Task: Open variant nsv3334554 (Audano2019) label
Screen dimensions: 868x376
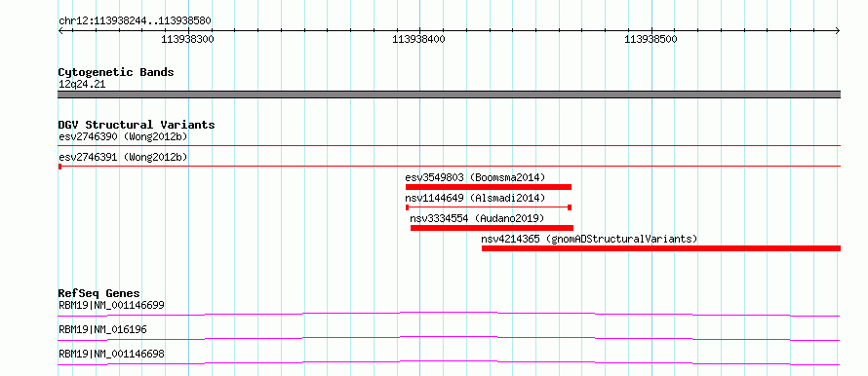Action: 477,218
